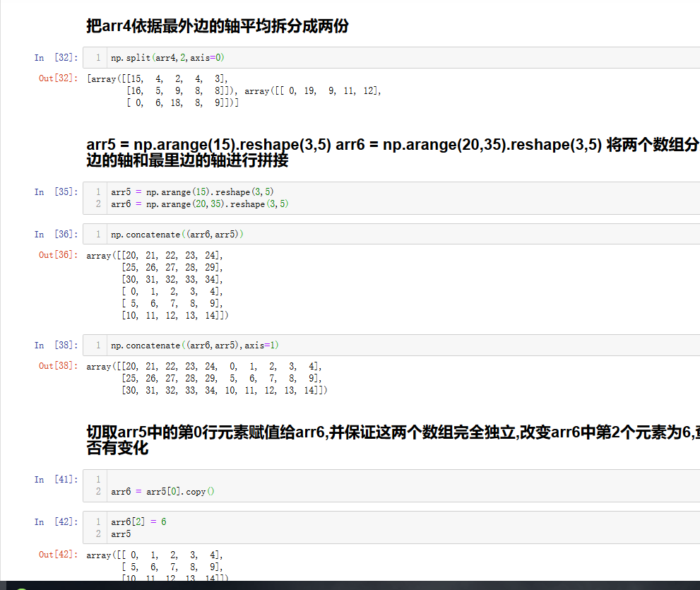Click row [ 5, 6, 7, 8, 9] in Out[42]

[172, 567]
